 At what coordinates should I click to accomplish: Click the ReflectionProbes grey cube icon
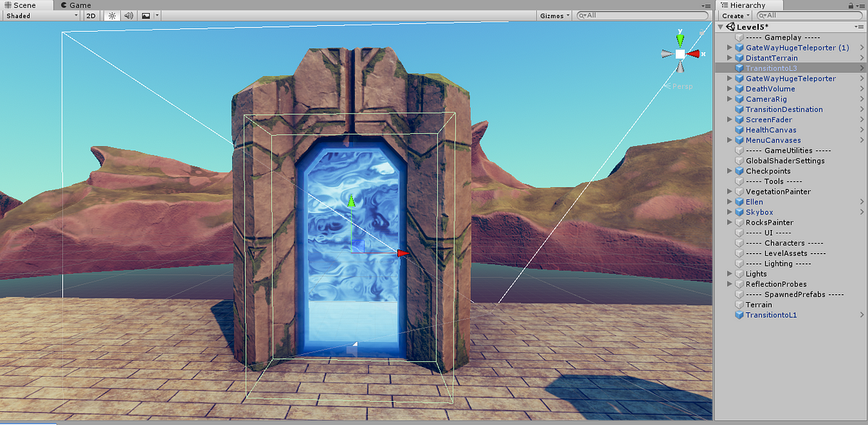(739, 284)
